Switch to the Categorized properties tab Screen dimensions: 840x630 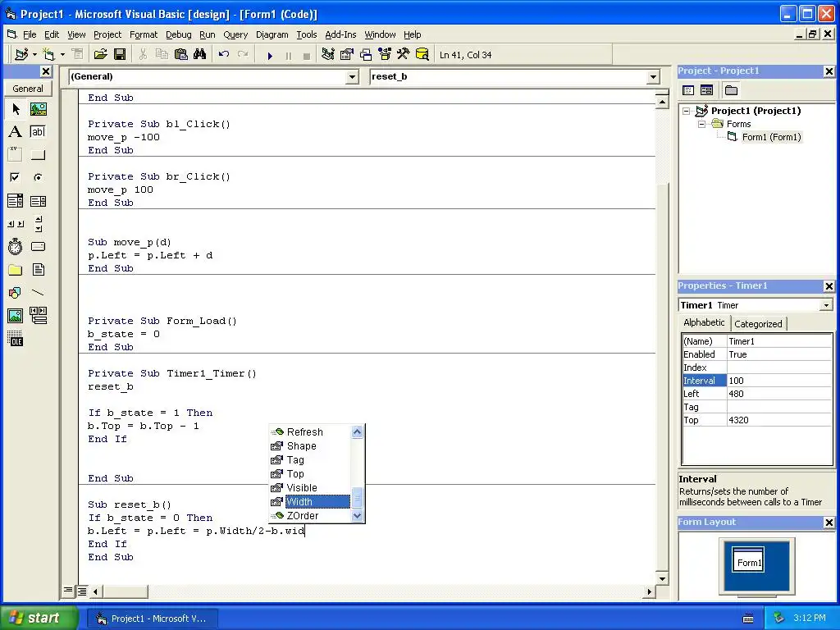pyautogui.click(x=758, y=323)
